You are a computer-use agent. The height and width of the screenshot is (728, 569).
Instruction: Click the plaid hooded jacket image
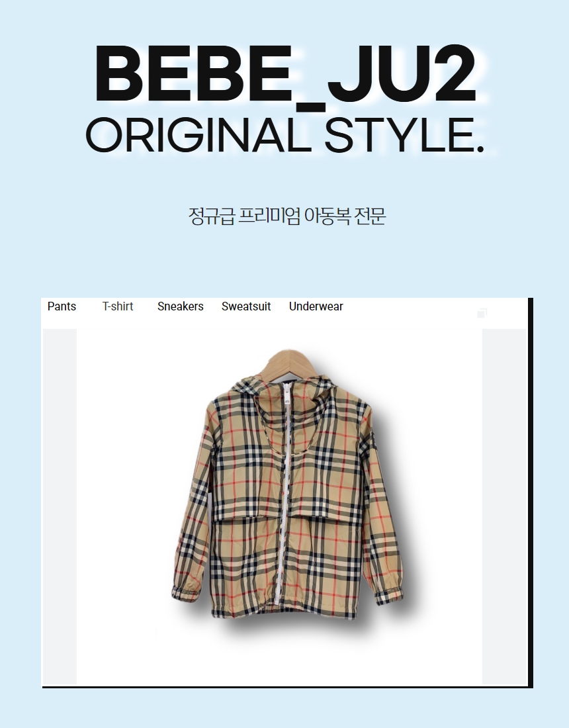tap(287, 484)
